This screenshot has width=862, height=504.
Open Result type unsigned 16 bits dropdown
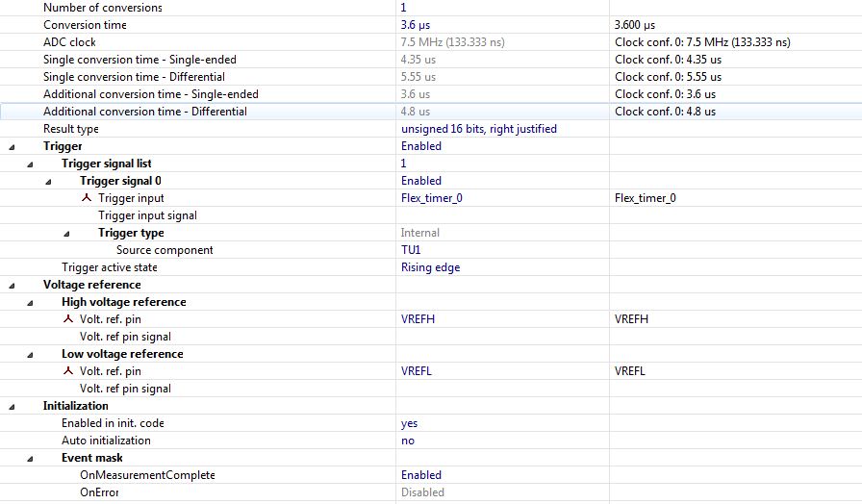(x=478, y=129)
